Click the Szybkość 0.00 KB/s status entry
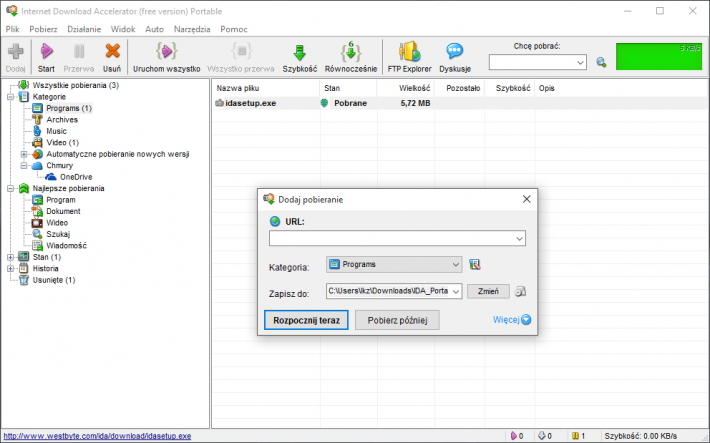This screenshot has height=443, width=710. 641,436
